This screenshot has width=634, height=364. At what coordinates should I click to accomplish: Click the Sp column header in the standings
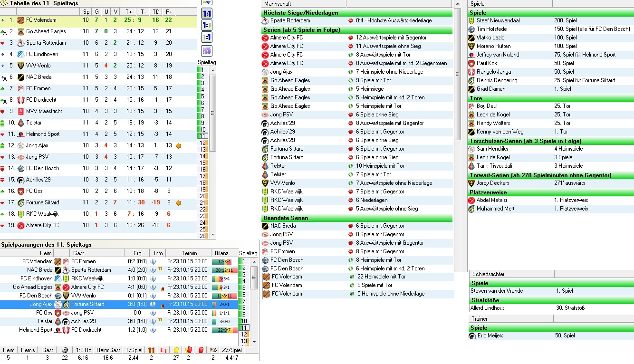pyautogui.click(x=86, y=11)
